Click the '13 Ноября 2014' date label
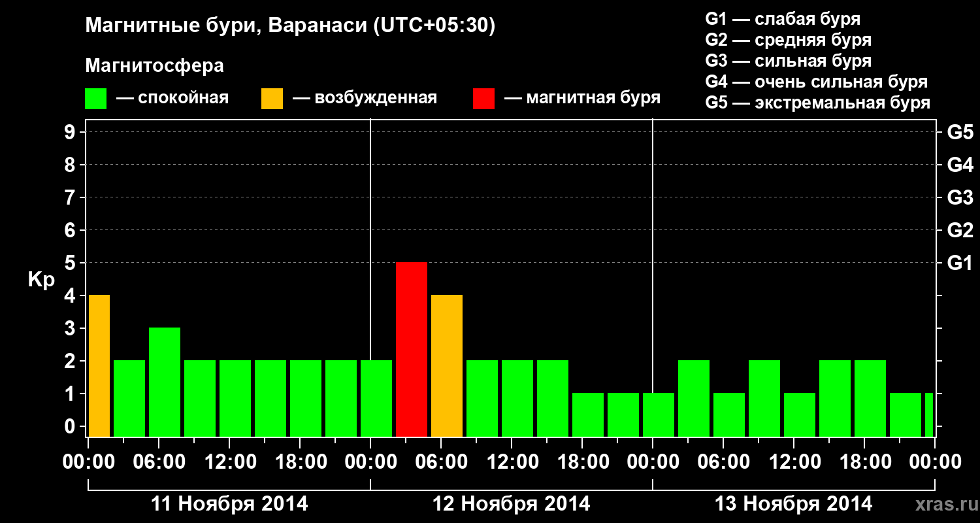The height and width of the screenshot is (523, 980). [x=794, y=504]
